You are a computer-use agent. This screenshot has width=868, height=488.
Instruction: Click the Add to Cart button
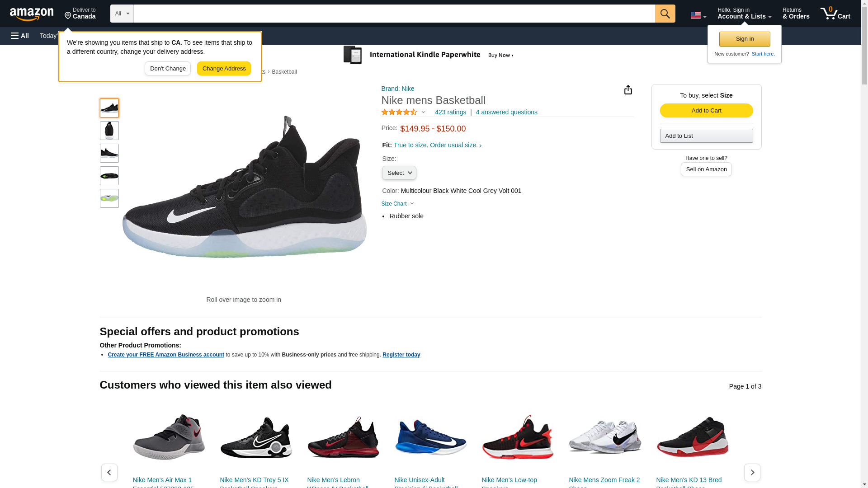pos(707,111)
